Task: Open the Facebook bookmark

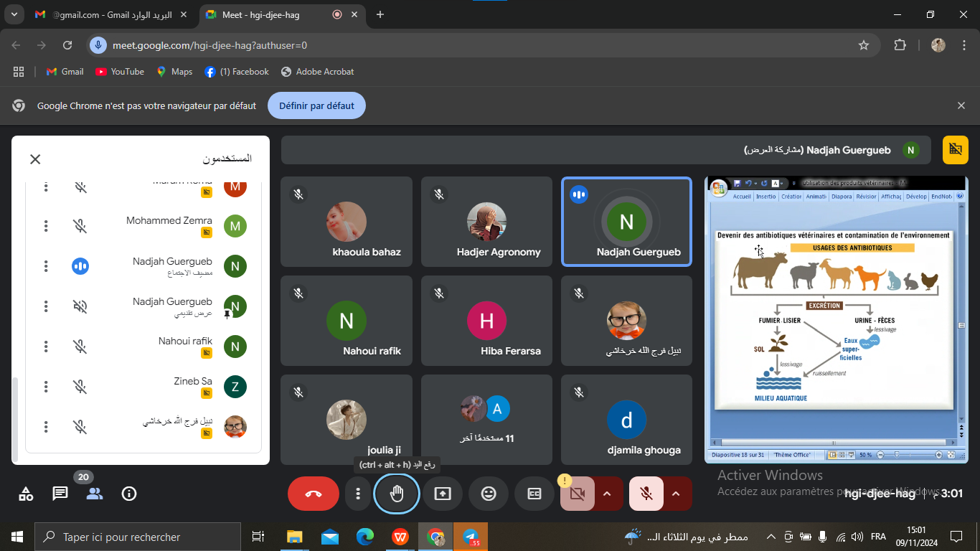Action: click(x=237, y=72)
